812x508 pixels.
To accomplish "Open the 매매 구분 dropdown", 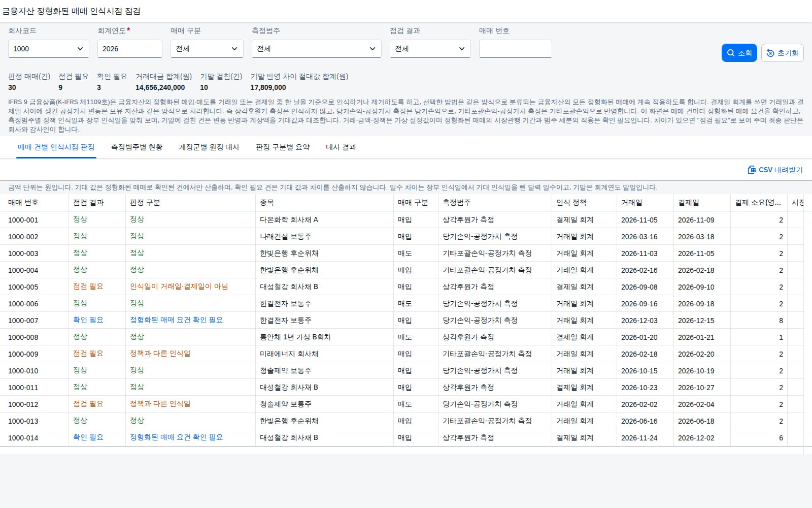I will pyautogui.click(x=207, y=49).
